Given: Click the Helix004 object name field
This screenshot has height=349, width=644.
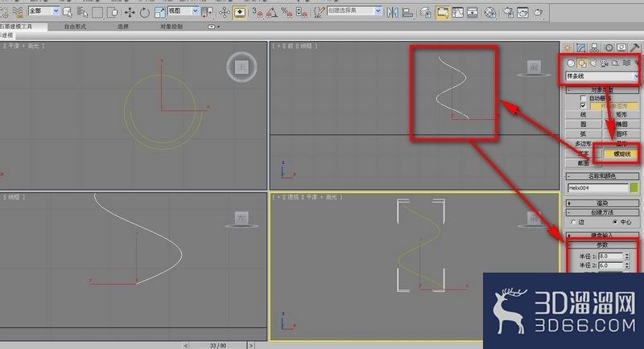Looking at the screenshot, I should (598, 188).
